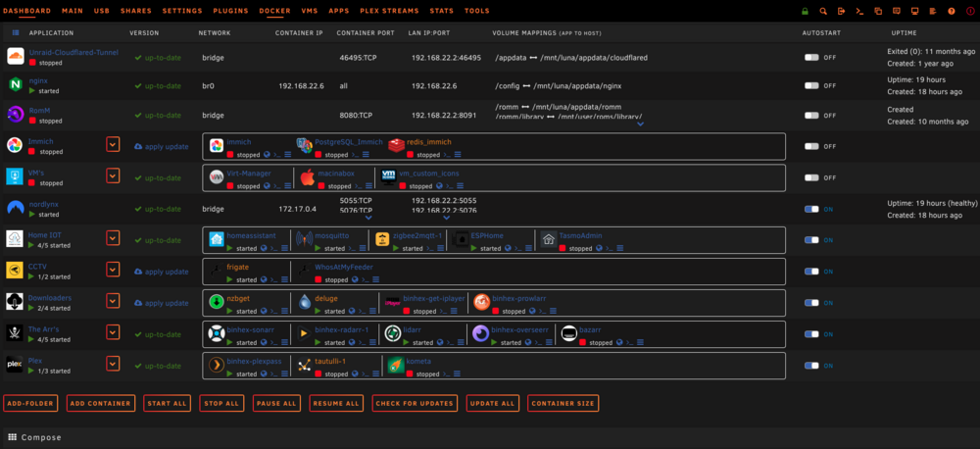Enable autostart for Unraid-Cloudflared-Tunnel
This screenshot has height=449, width=980.
(811, 57)
